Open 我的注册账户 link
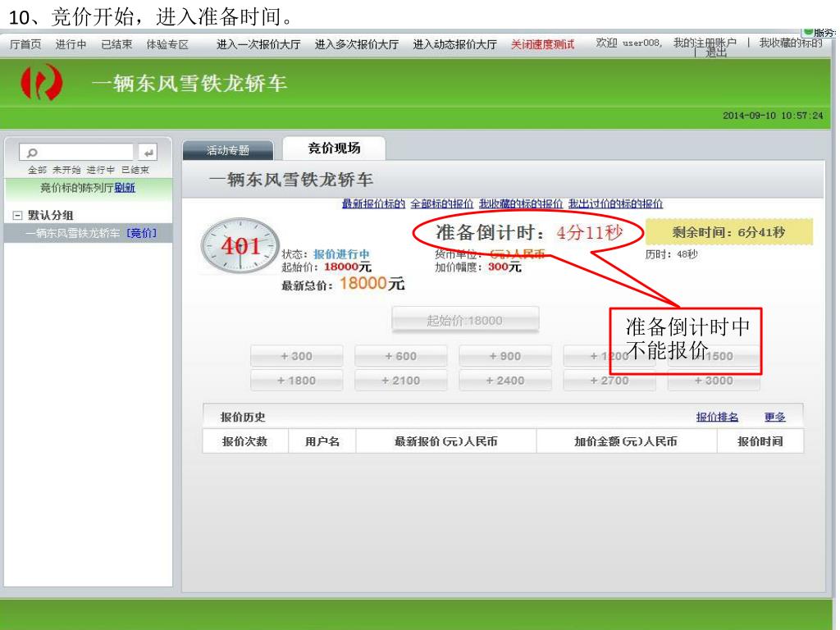This screenshot has width=840, height=630. click(x=705, y=43)
